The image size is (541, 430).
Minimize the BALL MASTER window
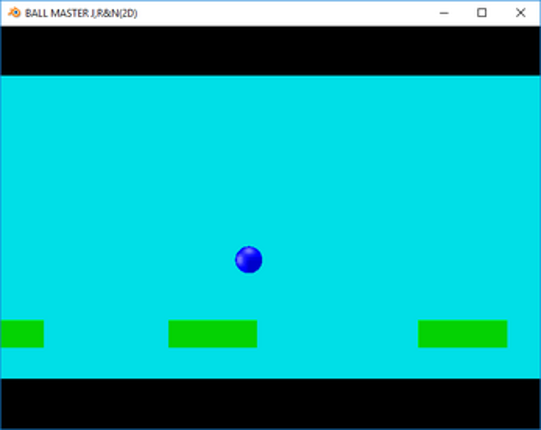(x=444, y=13)
